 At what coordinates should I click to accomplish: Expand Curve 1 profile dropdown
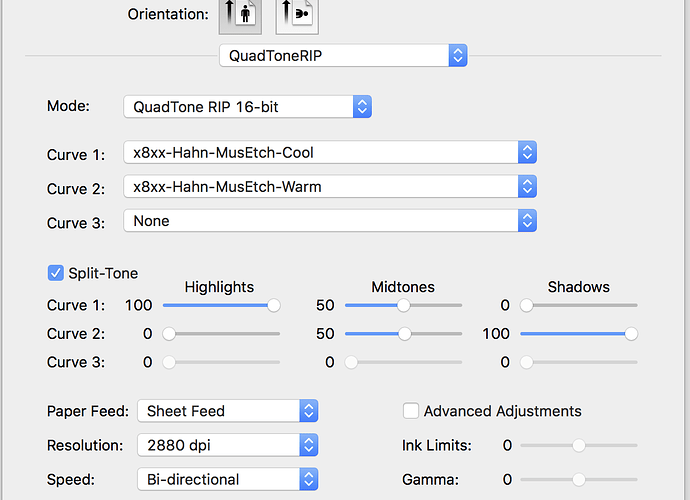(x=330, y=153)
